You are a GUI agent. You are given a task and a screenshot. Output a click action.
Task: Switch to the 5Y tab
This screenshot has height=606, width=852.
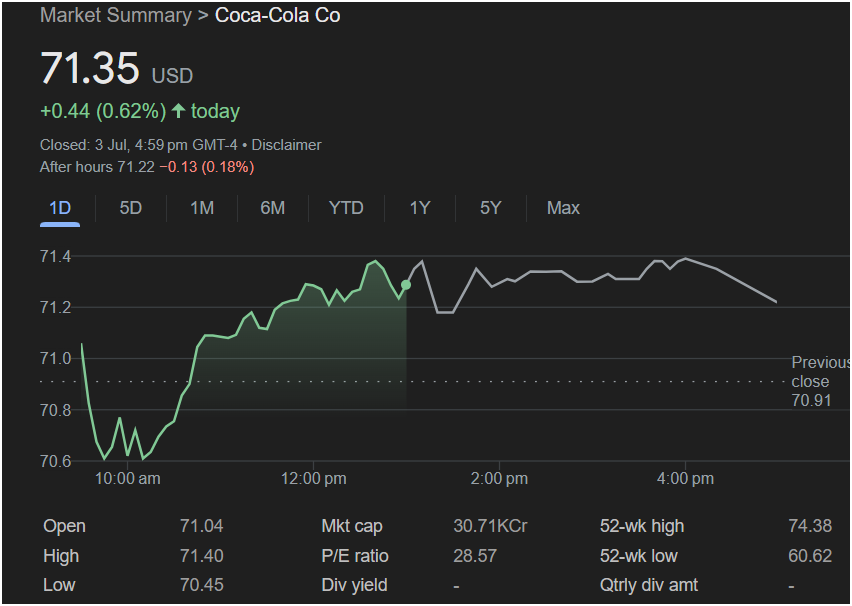click(x=490, y=208)
